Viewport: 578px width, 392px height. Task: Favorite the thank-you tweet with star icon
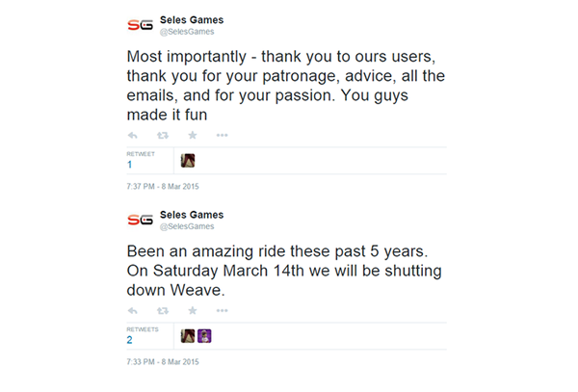coord(193,135)
